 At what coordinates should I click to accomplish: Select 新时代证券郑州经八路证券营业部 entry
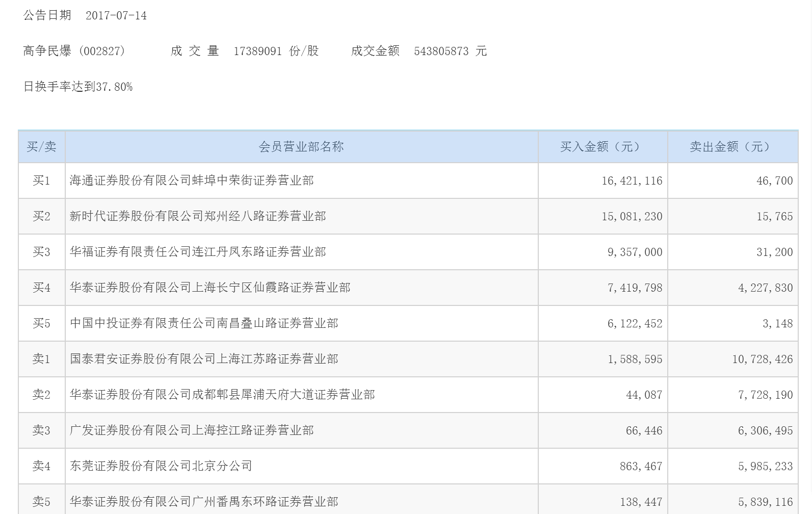pos(198,216)
